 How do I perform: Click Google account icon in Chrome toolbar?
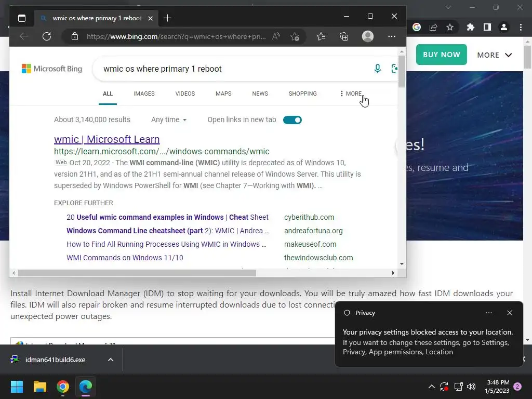coord(417,27)
